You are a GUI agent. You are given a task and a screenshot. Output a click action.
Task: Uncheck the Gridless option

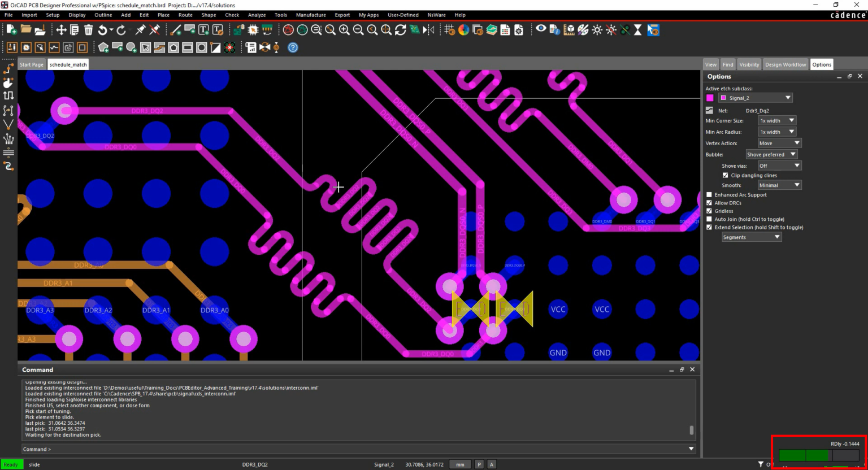(709, 211)
